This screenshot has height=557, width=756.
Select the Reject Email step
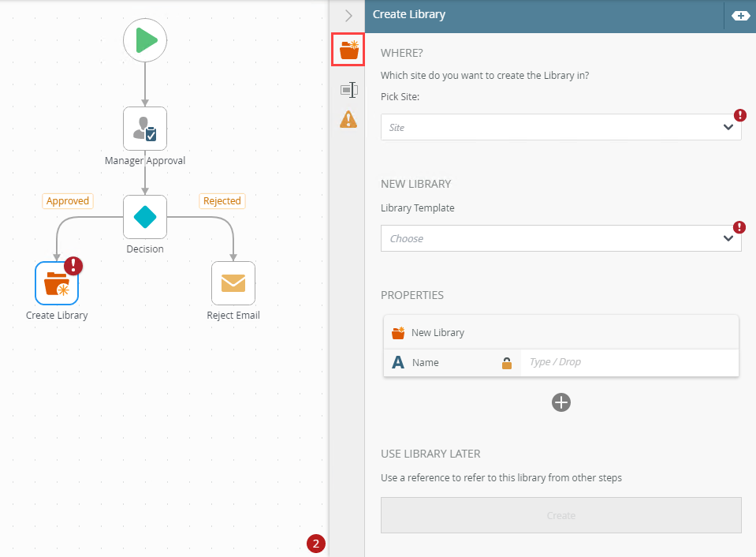coord(233,283)
